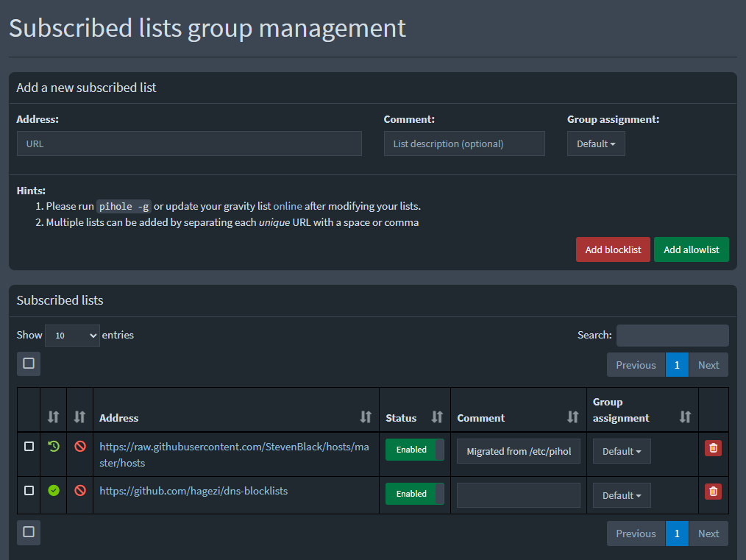Select all rows using the top checkbox button
The image size is (746, 560).
pyautogui.click(x=29, y=364)
